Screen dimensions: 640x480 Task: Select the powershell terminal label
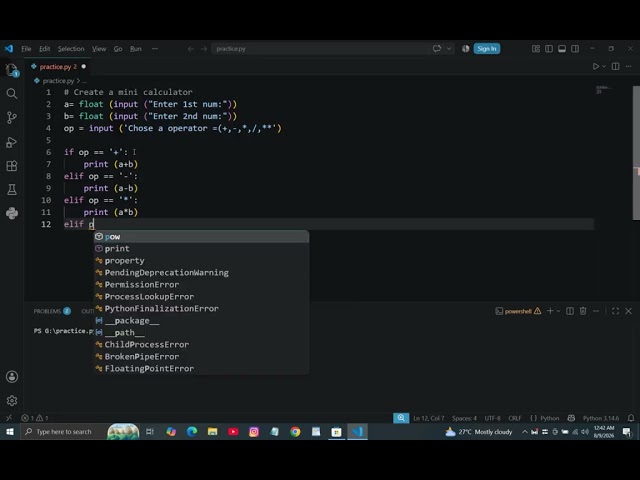click(x=518, y=311)
